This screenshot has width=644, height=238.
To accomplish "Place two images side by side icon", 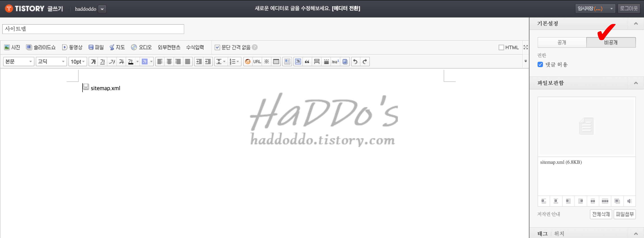I will coord(593,201).
